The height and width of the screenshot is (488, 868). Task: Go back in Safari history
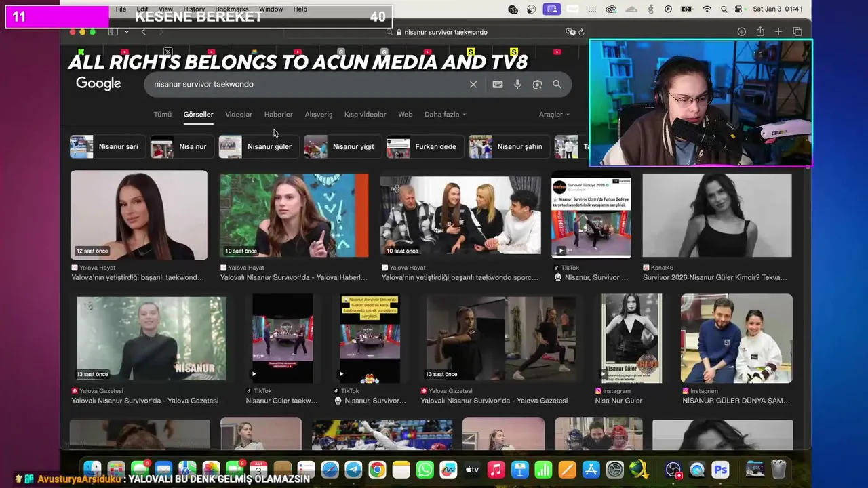(143, 32)
